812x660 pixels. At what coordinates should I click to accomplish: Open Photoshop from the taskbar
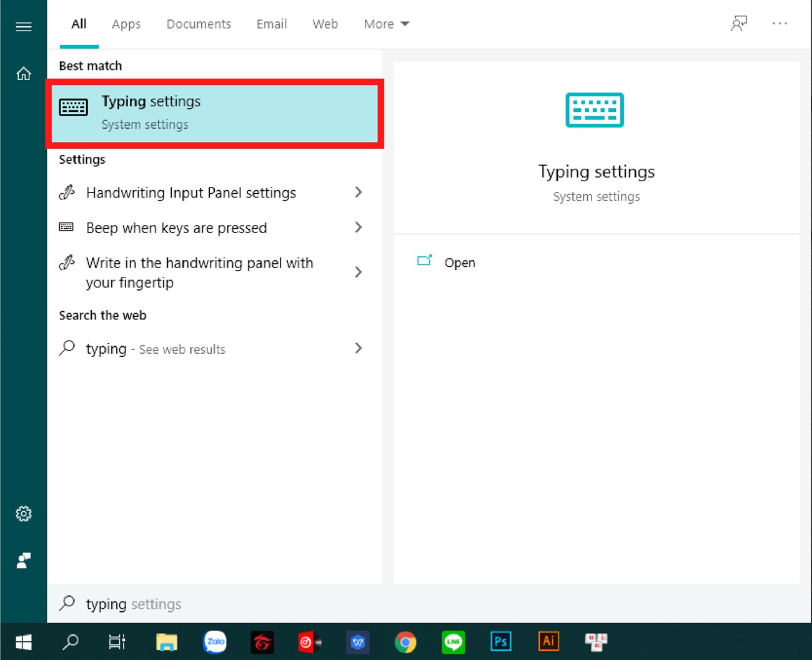coord(500,642)
